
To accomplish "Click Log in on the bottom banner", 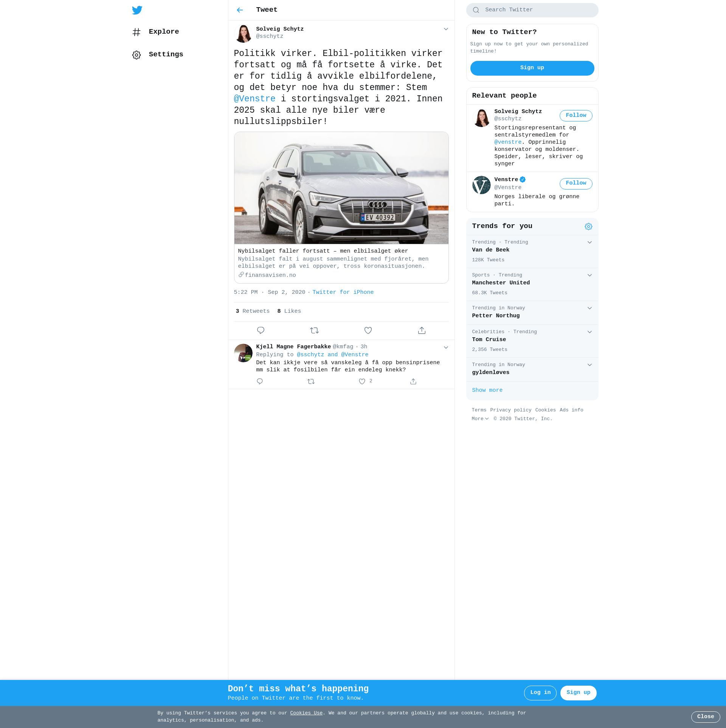I will pos(540,693).
